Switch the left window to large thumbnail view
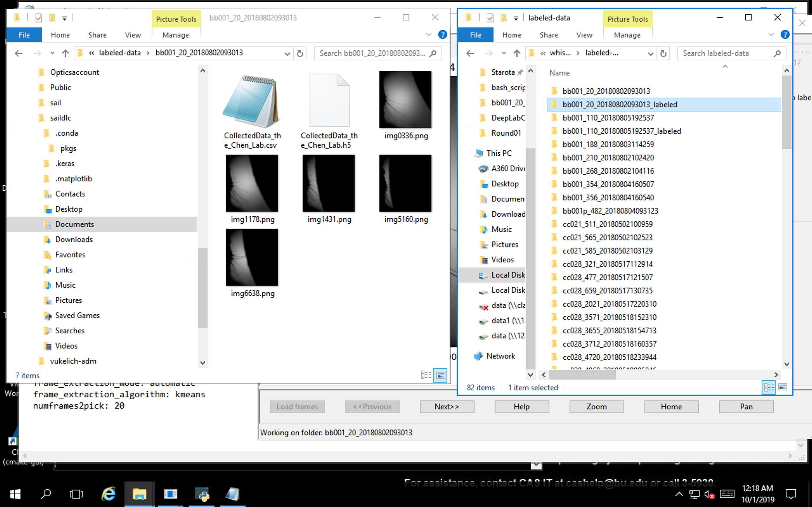This screenshot has width=812, height=507. [x=441, y=375]
